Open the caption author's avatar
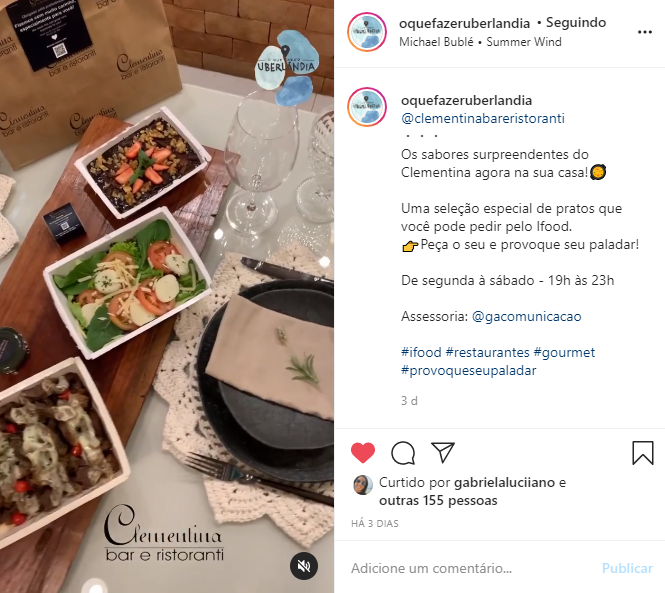 point(367,107)
